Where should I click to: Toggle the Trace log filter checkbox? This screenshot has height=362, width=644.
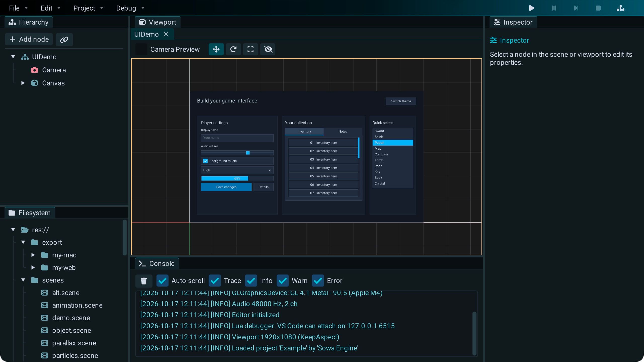coord(215,281)
